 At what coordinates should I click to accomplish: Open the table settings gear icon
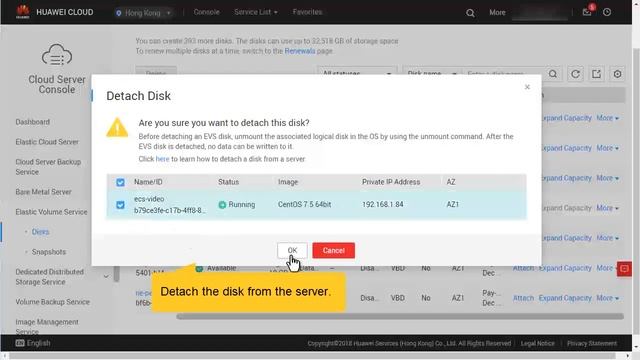(617, 74)
